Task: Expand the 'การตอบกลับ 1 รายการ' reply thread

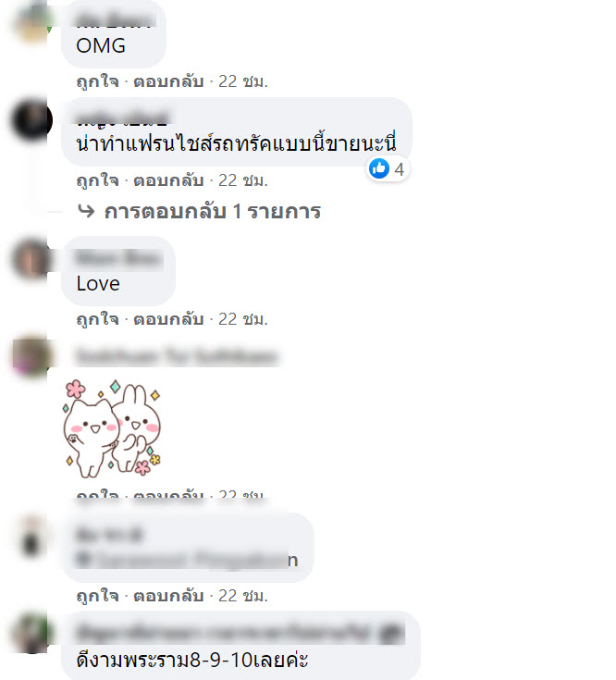Action: coord(213,211)
